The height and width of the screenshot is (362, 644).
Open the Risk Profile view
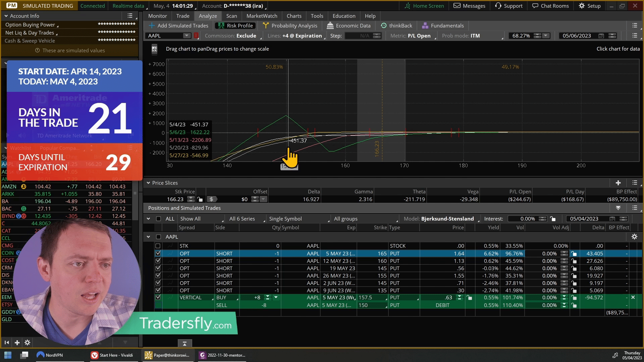pyautogui.click(x=235, y=25)
